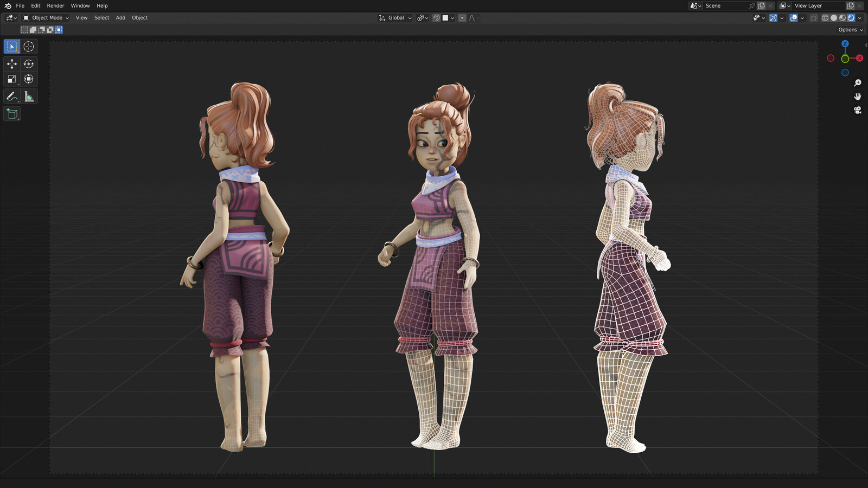Screen dimensions: 868x488
Task: Switch to Solid shading
Action: 834,18
